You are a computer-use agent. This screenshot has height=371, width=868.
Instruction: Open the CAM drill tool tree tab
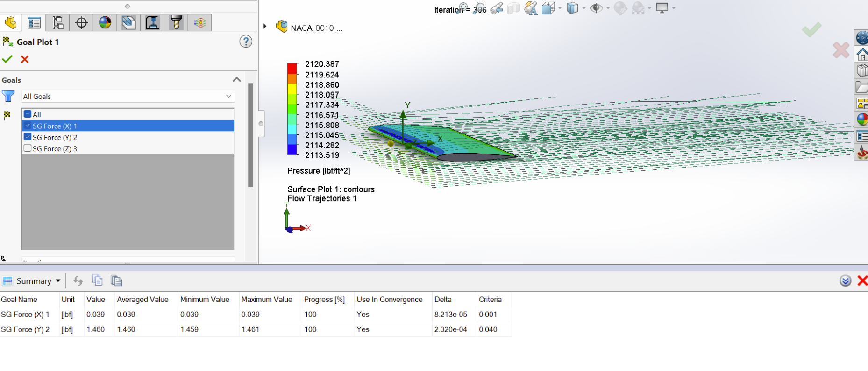tap(176, 22)
